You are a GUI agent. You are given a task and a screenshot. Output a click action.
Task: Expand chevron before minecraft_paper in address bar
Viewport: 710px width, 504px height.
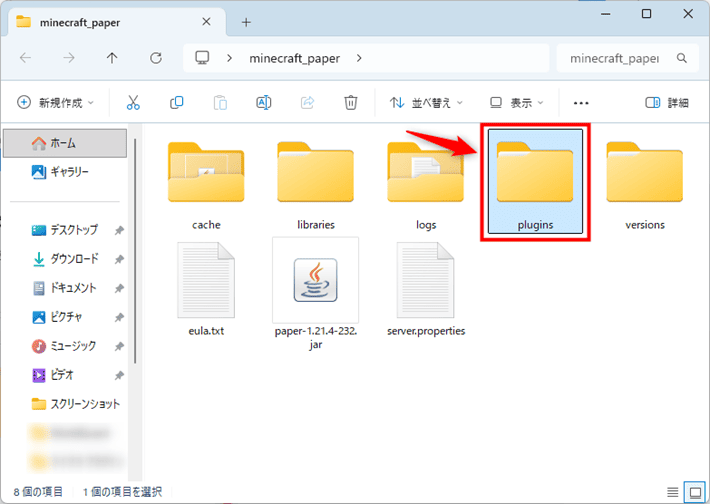[230, 58]
